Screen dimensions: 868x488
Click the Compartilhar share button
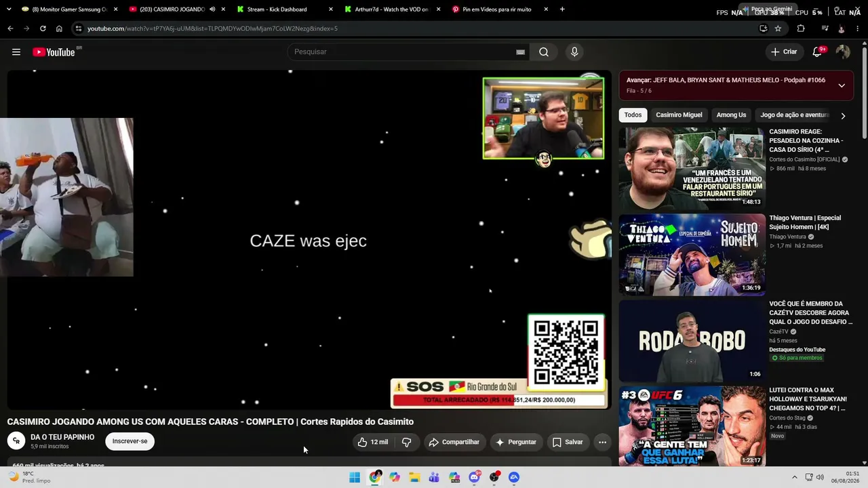[454, 442]
